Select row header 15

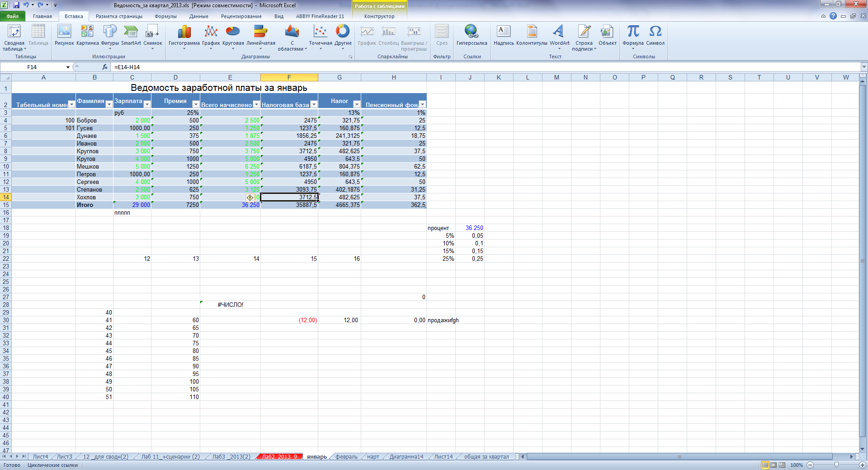click(6, 205)
